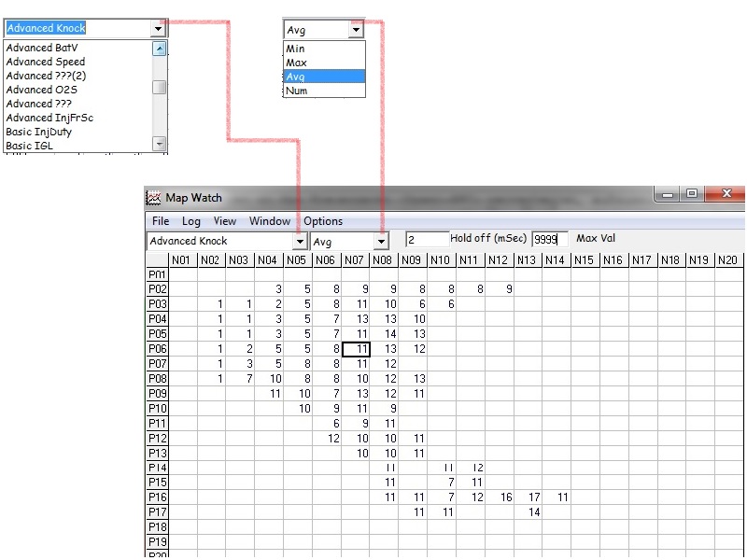Select Advanced BatV from the list
Image resolution: width=747 pixels, height=560 pixels.
[x=42, y=48]
